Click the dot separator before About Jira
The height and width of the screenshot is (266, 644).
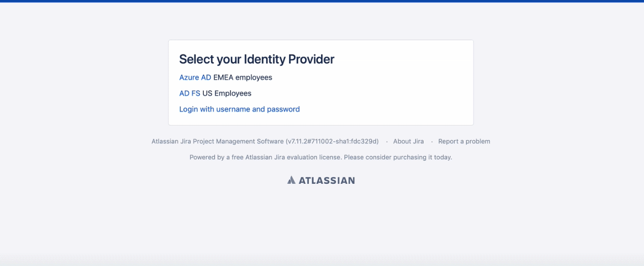[387, 141]
